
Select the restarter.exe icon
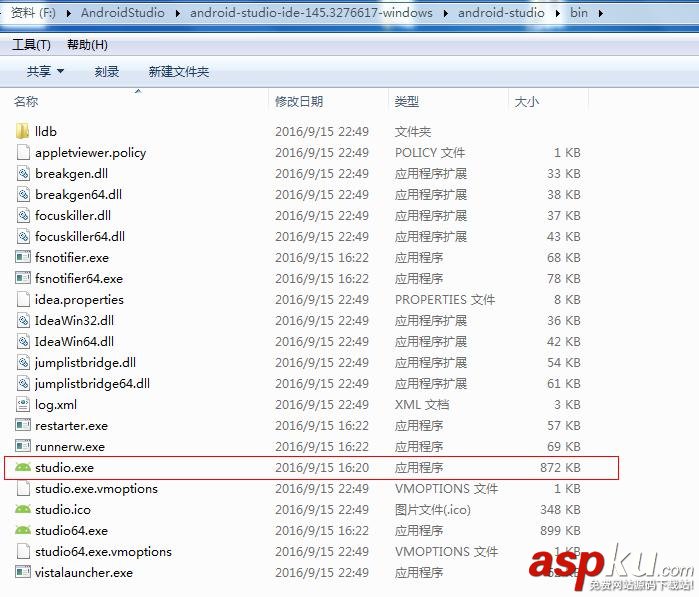23,425
